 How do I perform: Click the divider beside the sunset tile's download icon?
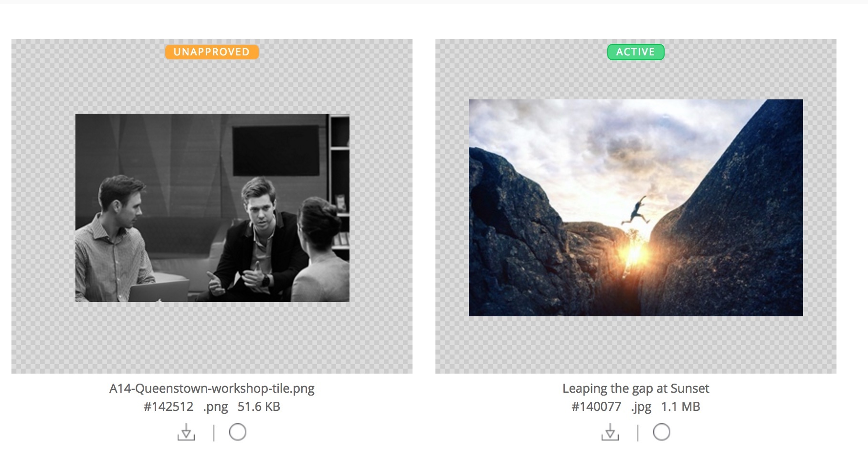tap(637, 433)
